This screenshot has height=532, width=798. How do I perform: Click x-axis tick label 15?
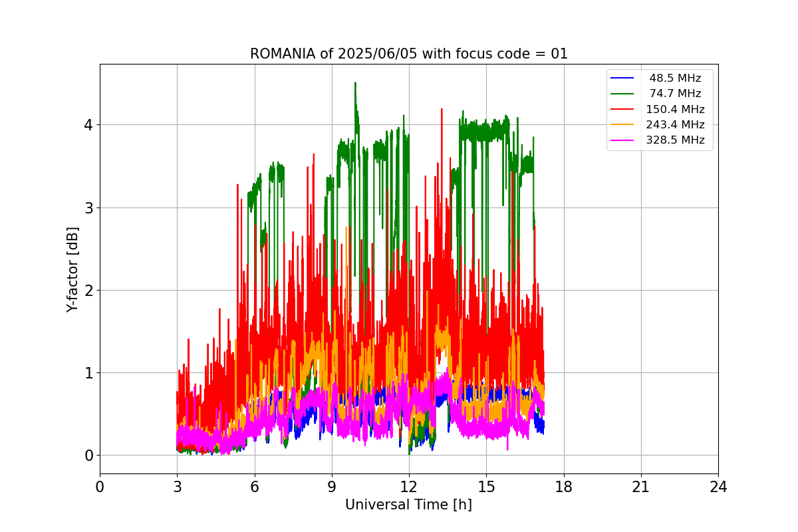(x=486, y=487)
